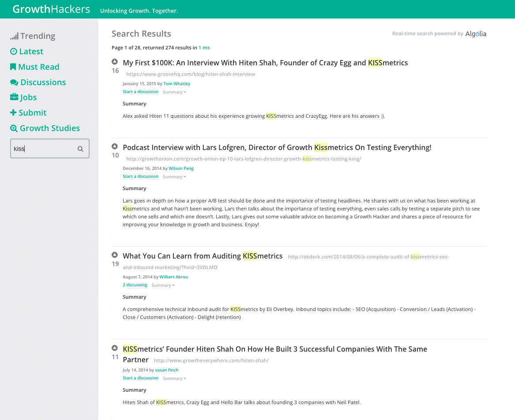Click the Submit plus icon

pyautogui.click(x=13, y=112)
